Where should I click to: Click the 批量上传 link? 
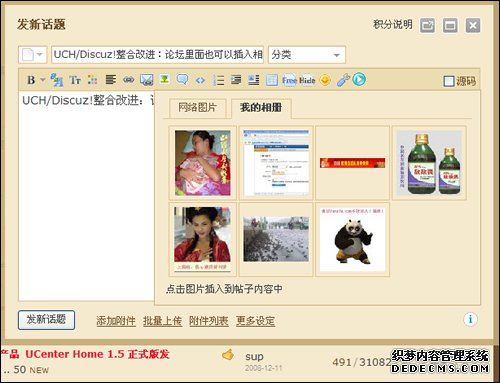(x=162, y=321)
